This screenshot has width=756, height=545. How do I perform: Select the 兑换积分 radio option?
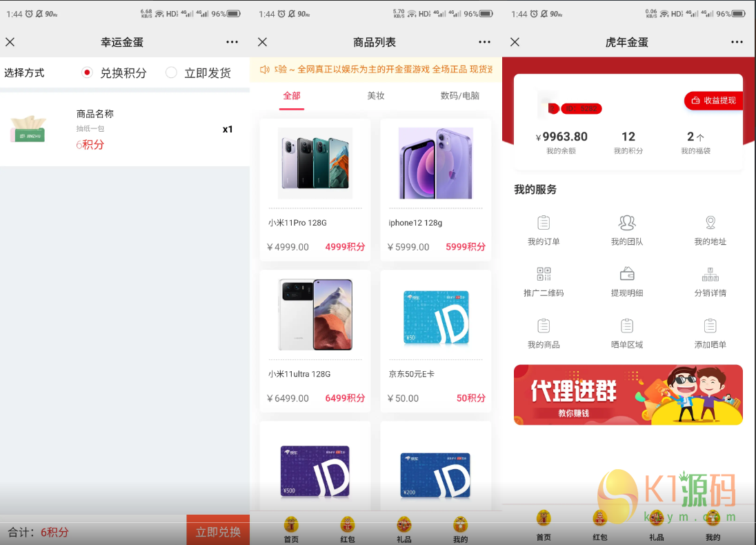(88, 73)
